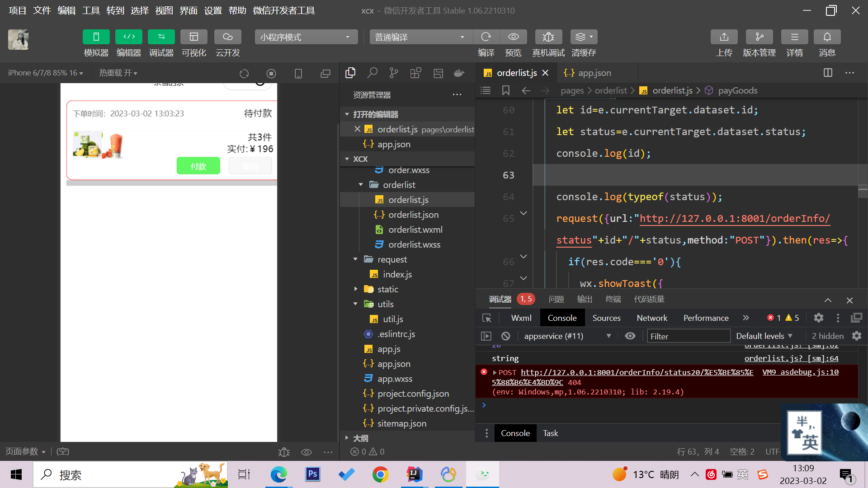This screenshot has width=868, height=488.
Task: Open the orderlist.js? [sm]:64 source link
Action: click(x=791, y=358)
